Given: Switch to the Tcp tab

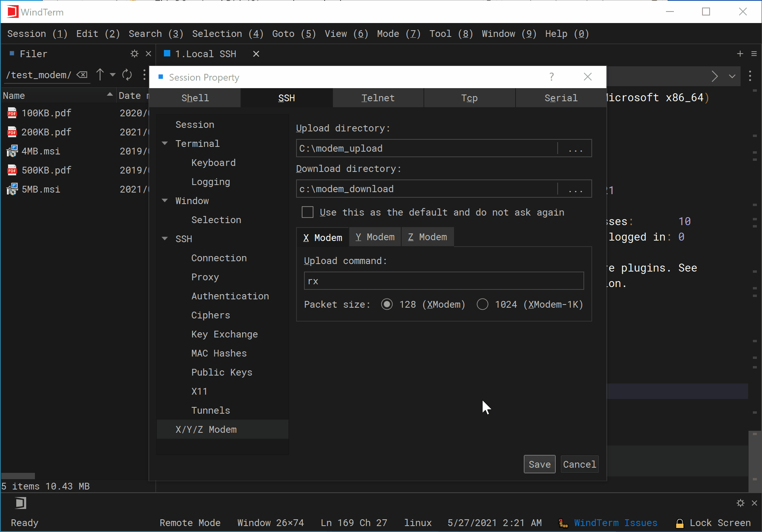Looking at the screenshot, I should click(470, 98).
